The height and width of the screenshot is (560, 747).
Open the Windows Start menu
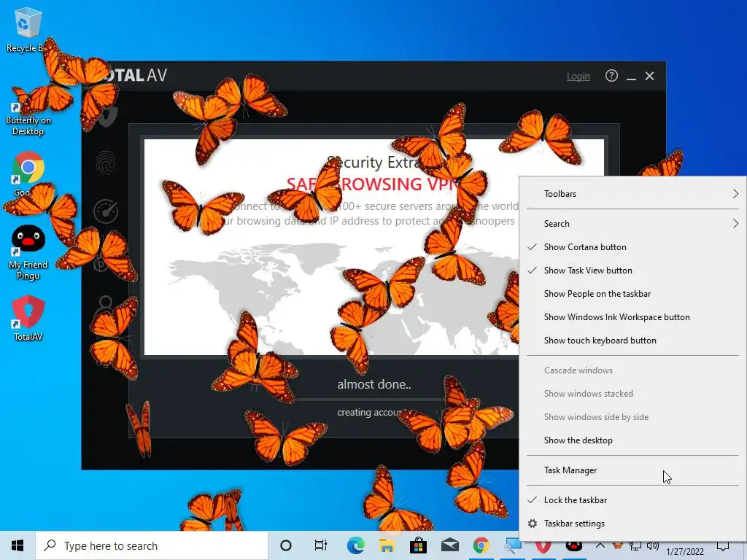coord(18,545)
